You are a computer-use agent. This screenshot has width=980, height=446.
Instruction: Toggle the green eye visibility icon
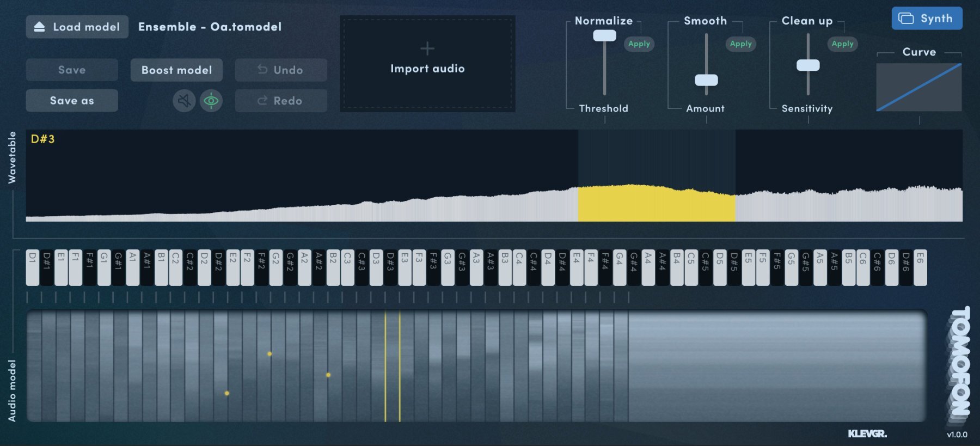[x=211, y=101]
